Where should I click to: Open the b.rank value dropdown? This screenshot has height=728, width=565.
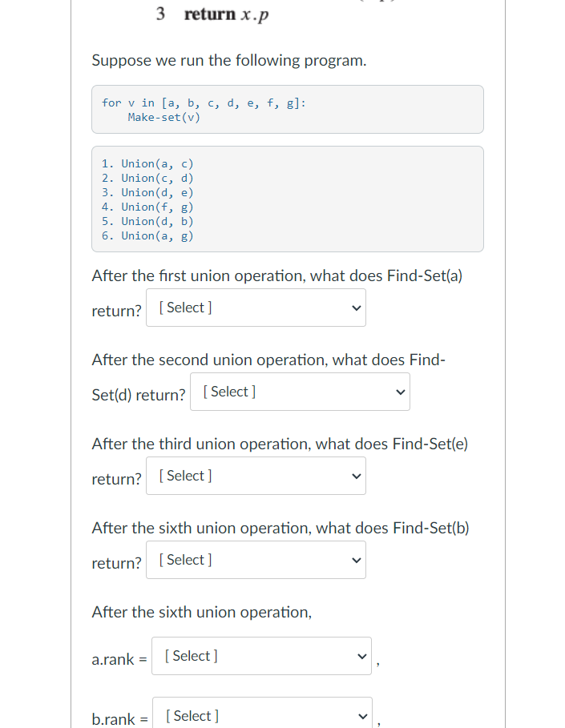[x=261, y=715]
